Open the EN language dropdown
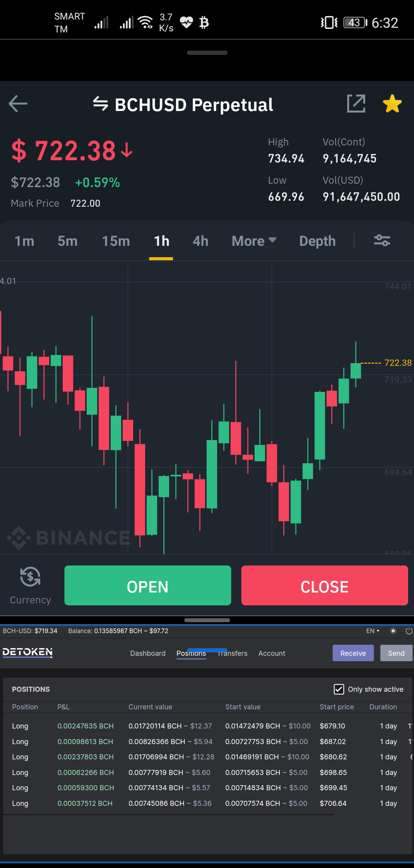This screenshot has width=414, height=868. [373, 631]
